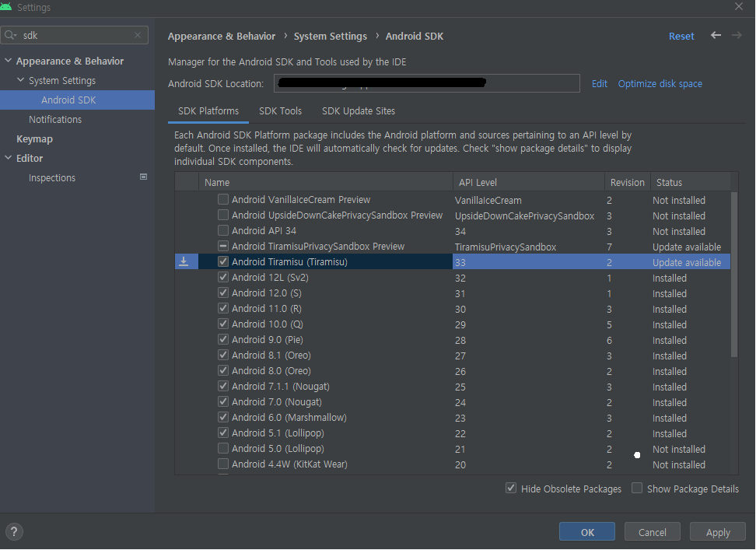This screenshot has width=756, height=550.
Task: Click the search magnifier icon in settings
Action: 9,35
